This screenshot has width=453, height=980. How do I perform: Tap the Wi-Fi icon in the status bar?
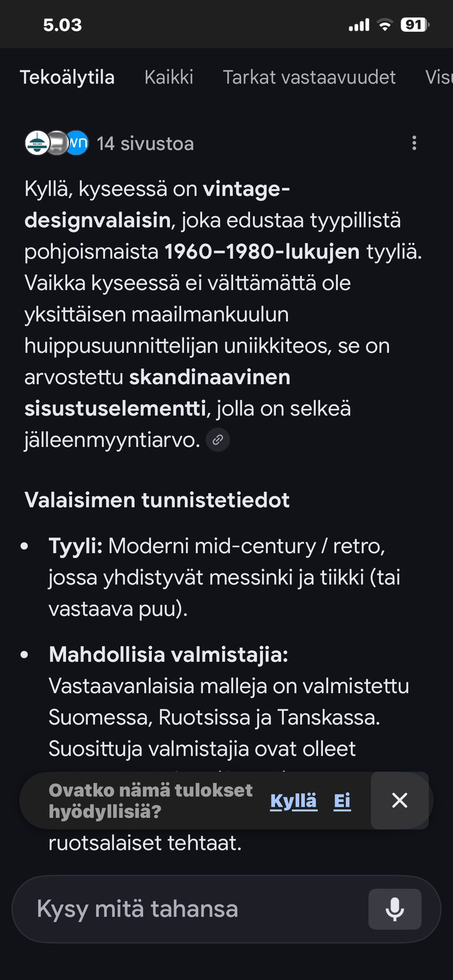384,25
